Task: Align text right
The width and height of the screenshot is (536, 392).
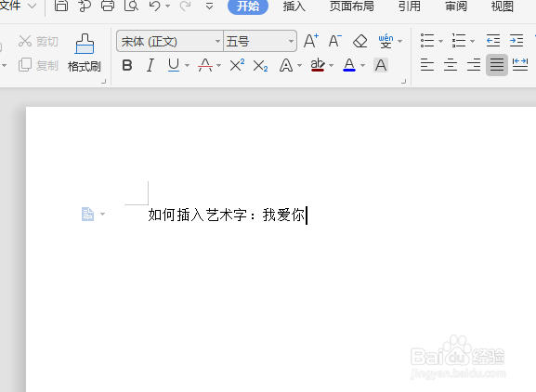Action: click(474, 65)
